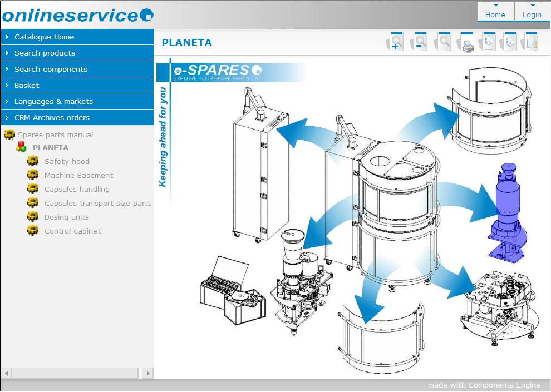Click the plain magnifier reset zoom icon

coord(443,42)
